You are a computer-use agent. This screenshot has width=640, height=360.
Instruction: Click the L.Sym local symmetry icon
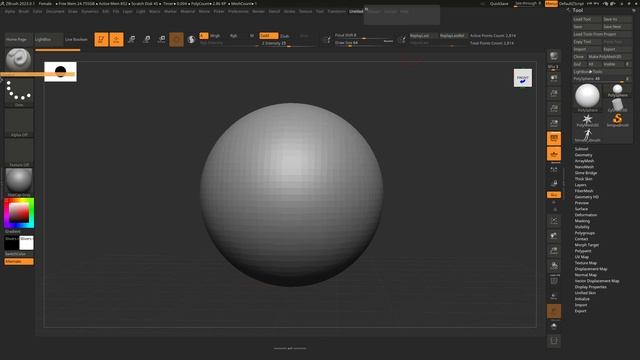point(554,169)
